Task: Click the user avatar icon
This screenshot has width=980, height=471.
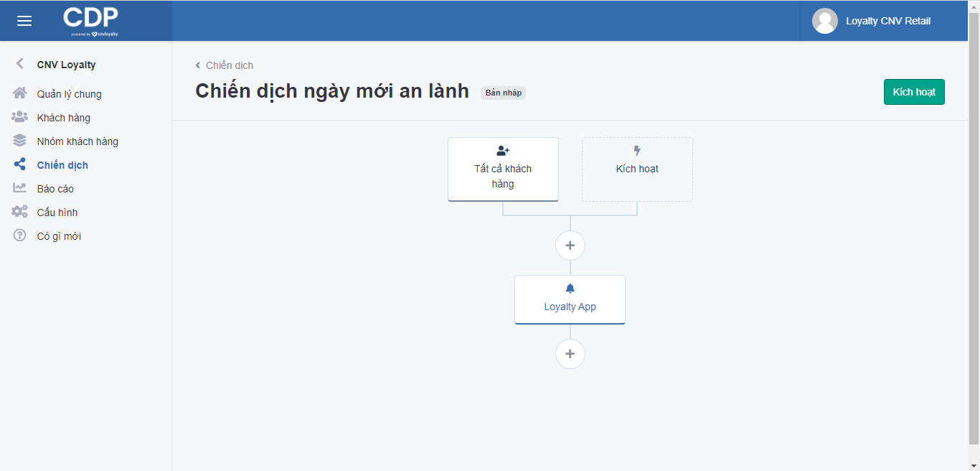Action: tap(825, 21)
